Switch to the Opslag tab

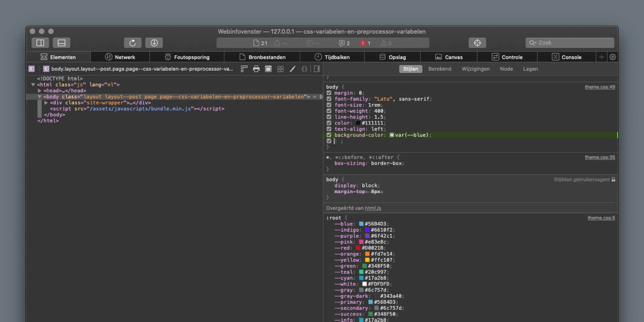pos(392,57)
